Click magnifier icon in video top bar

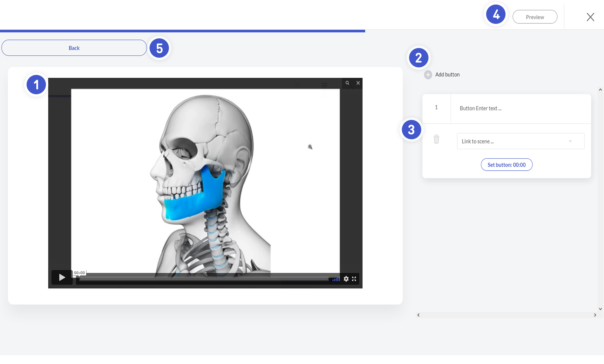click(347, 83)
